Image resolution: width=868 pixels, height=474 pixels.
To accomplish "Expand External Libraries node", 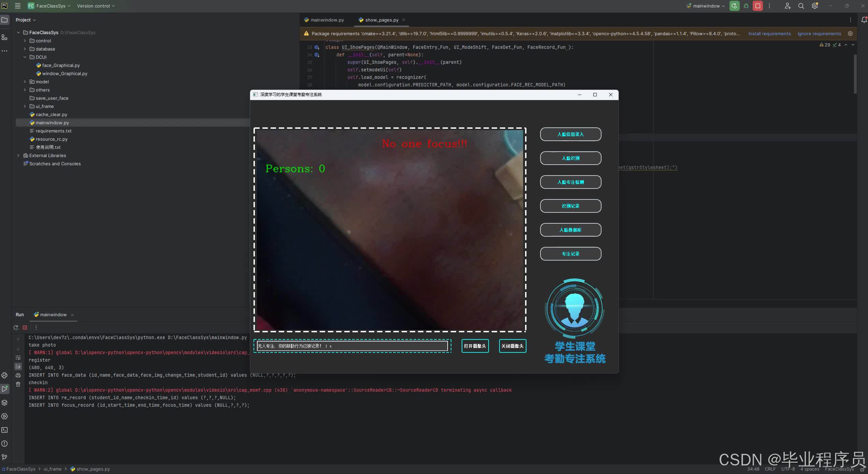I will [x=18, y=155].
